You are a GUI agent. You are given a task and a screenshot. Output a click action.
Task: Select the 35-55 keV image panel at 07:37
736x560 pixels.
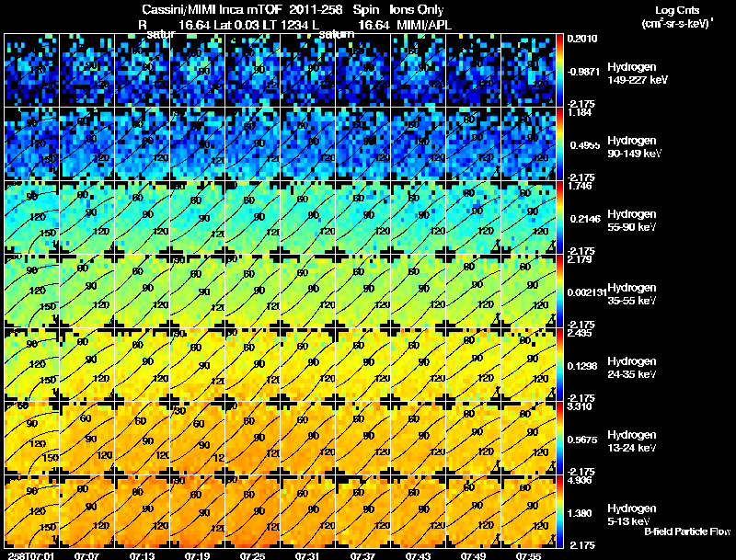[362, 291]
